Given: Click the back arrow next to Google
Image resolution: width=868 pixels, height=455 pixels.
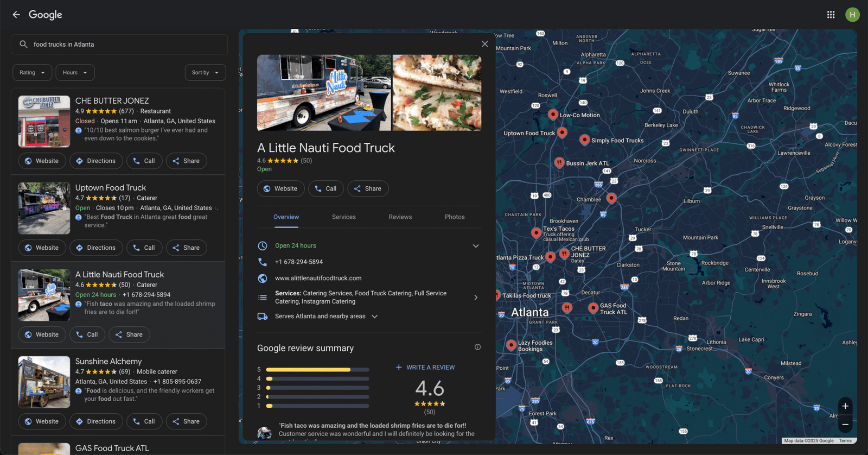Looking at the screenshot, I should tap(16, 15).
